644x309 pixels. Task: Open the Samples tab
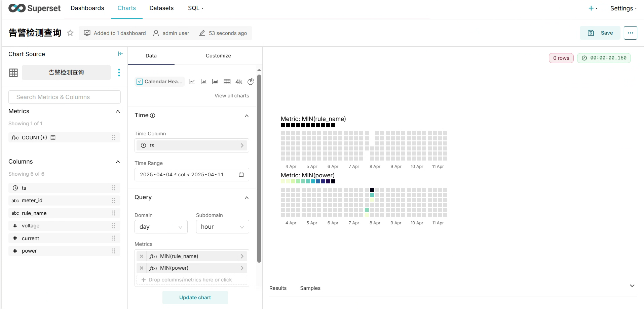tap(310, 288)
